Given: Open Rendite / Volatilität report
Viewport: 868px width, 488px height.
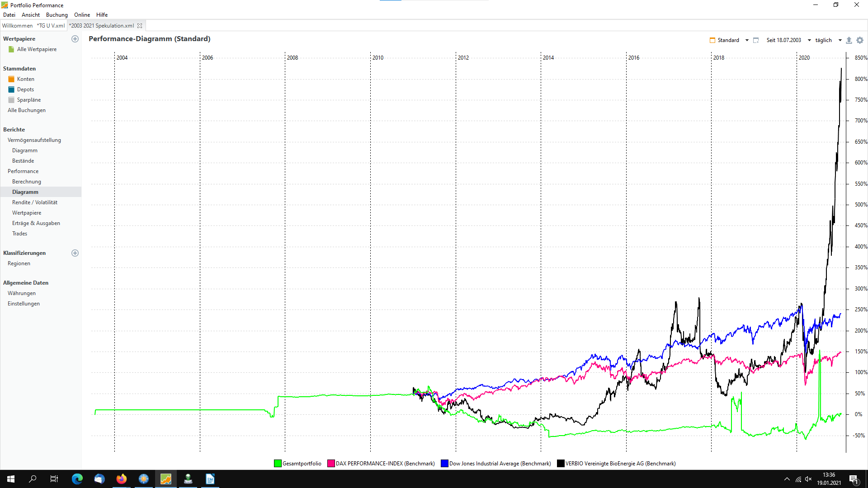Looking at the screenshot, I should 34,202.
